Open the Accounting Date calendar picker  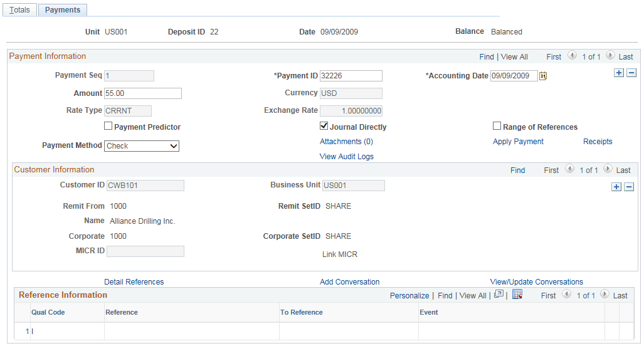click(x=543, y=76)
